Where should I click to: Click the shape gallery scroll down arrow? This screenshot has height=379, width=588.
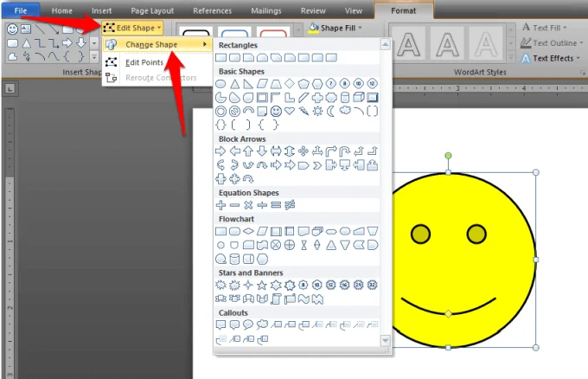[385, 340]
